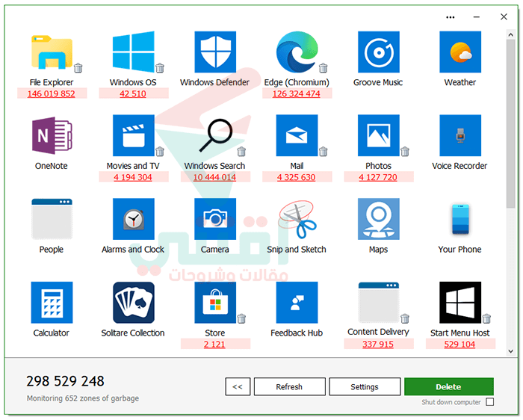Screen dimensions: 523x420
Task: Open Windows Search size link 10 444 014
Action: pos(215,177)
